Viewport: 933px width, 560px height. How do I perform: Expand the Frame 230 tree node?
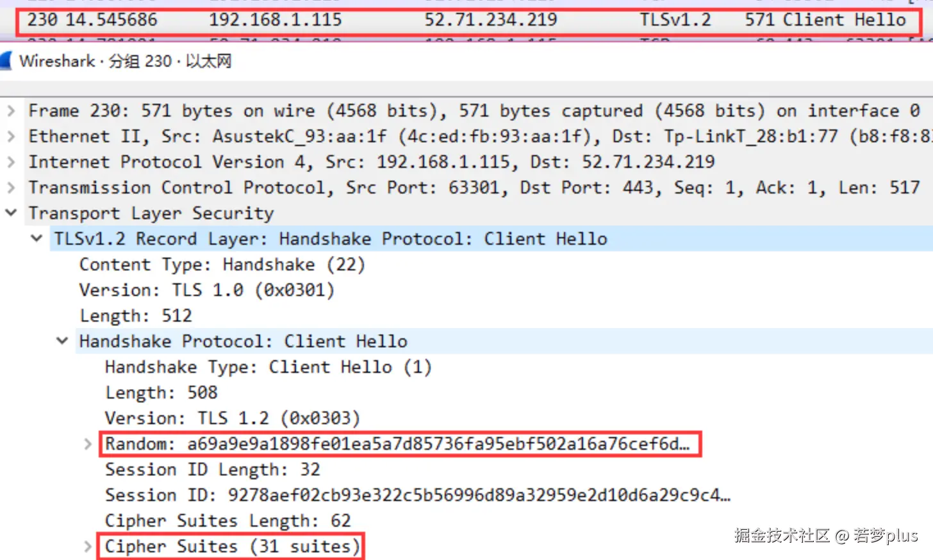point(11,111)
